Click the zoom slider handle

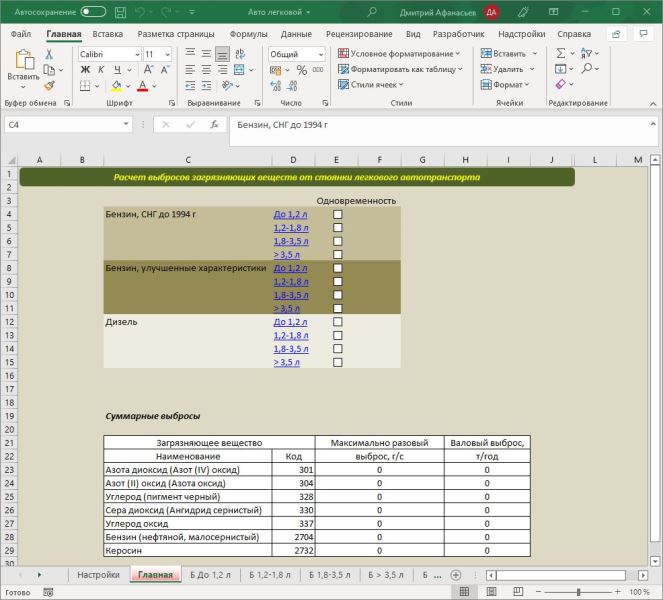point(578,592)
